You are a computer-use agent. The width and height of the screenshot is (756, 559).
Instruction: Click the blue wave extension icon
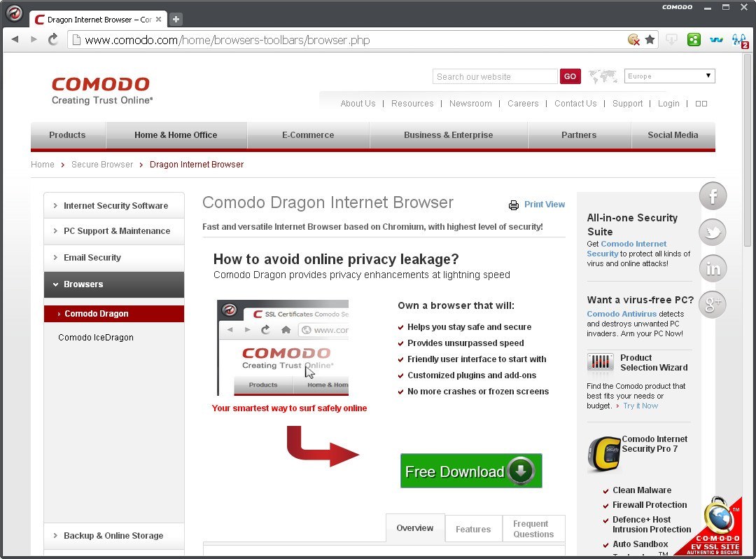coord(717,39)
